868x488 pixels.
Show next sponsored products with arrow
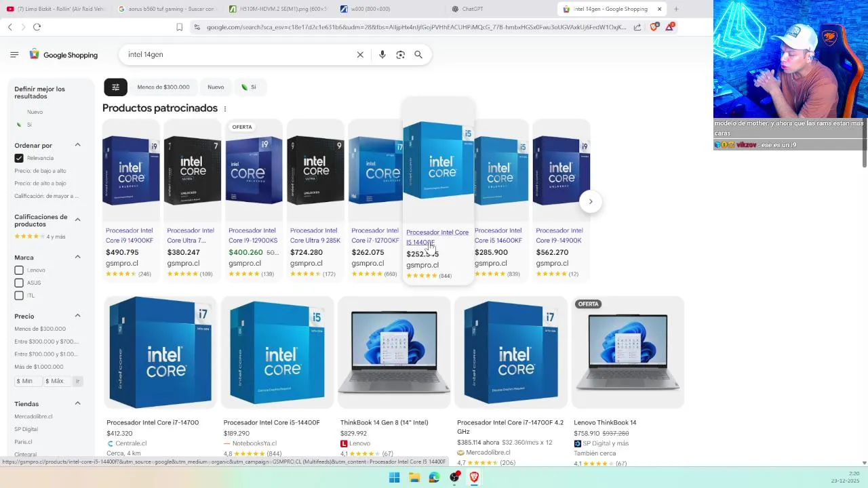tap(591, 201)
